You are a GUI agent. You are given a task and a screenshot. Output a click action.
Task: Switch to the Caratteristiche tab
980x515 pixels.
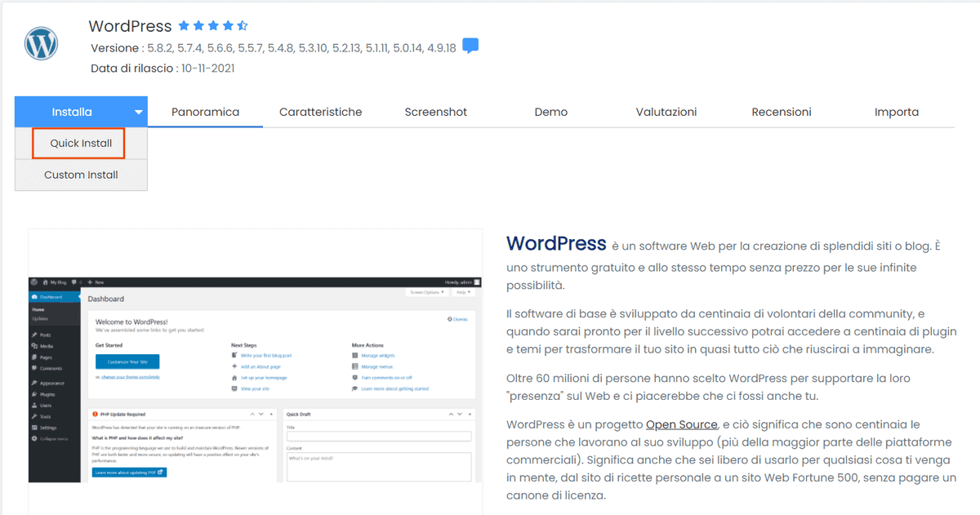320,111
